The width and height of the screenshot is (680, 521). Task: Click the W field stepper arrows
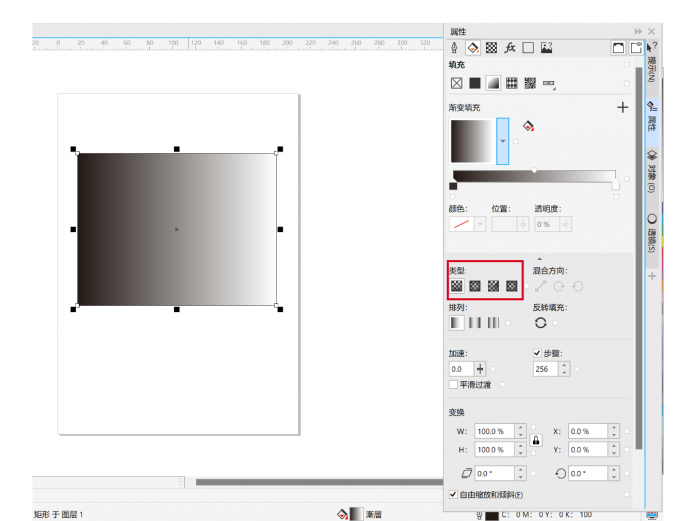tap(520, 431)
